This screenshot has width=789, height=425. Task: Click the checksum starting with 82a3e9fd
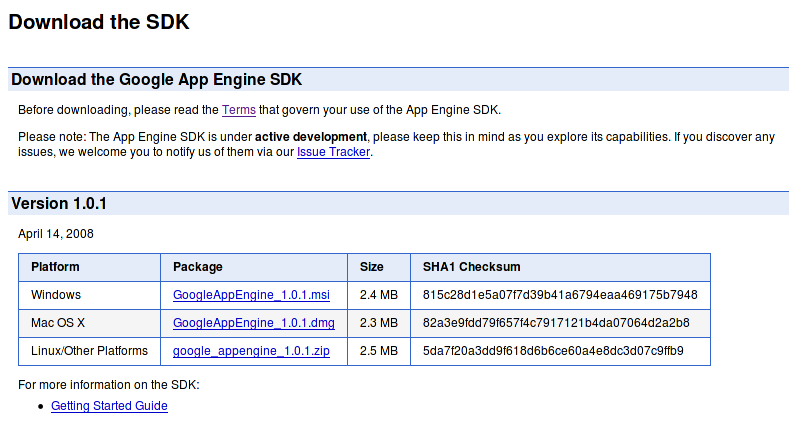pos(556,323)
